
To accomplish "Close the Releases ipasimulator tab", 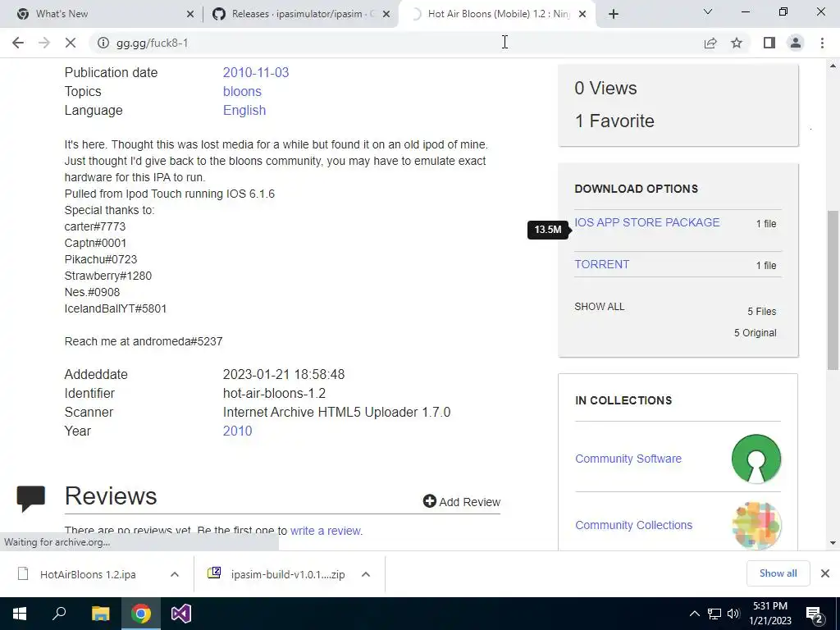I will point(386,15).
